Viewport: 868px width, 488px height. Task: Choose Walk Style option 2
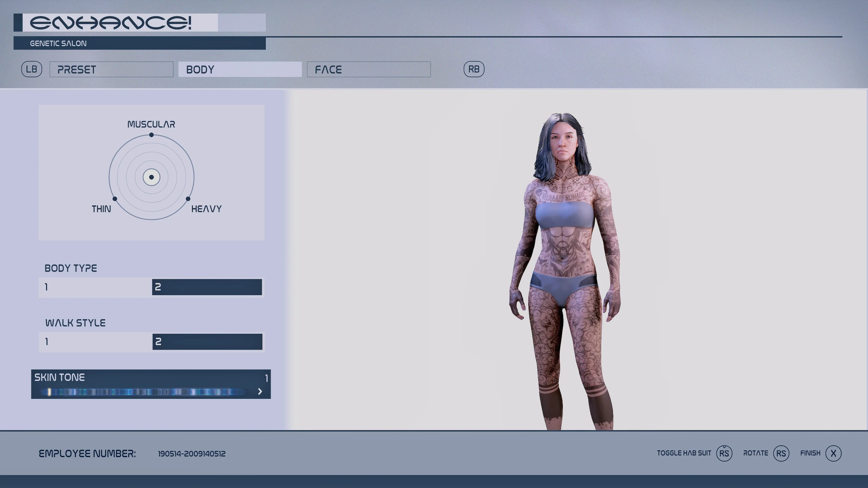pyautogui.click(x=207, y=342)
